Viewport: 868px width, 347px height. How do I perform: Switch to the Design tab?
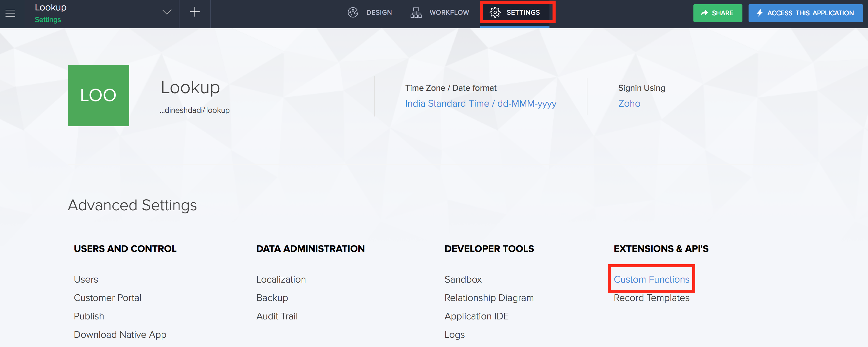tap(379, 13)
